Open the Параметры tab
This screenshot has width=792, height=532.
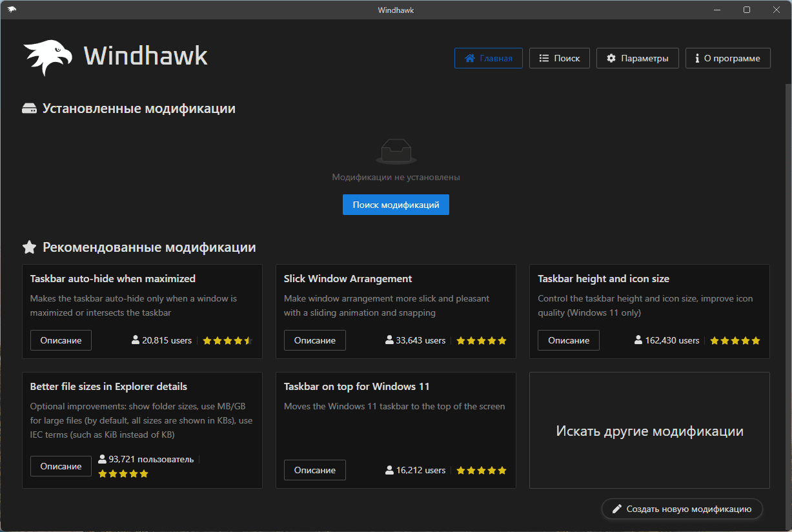(638, 58)
